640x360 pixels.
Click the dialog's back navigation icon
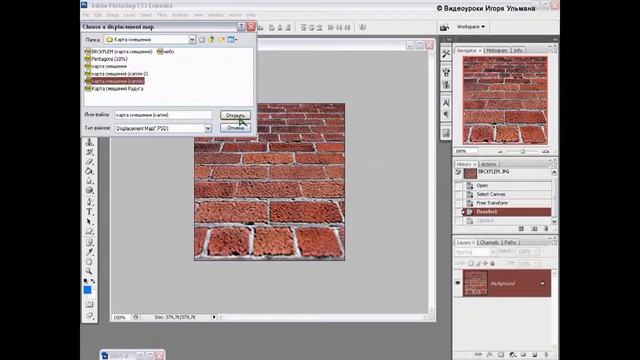(202, 40)
